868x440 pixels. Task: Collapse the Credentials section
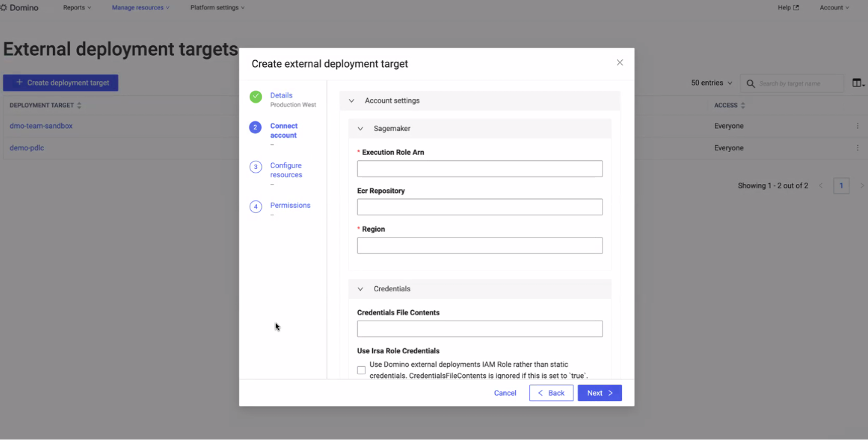tap(360, 289)
